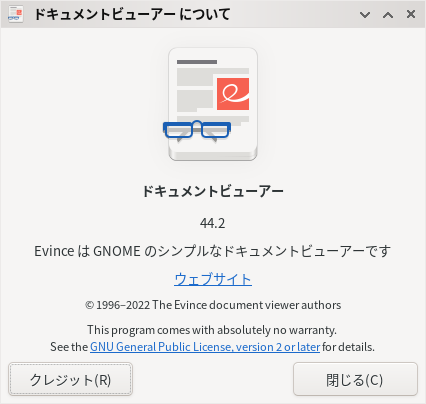Click the window title ドキュメントビューアー について
The height and width of the screenshot is (404, 426).
(132, 14)
